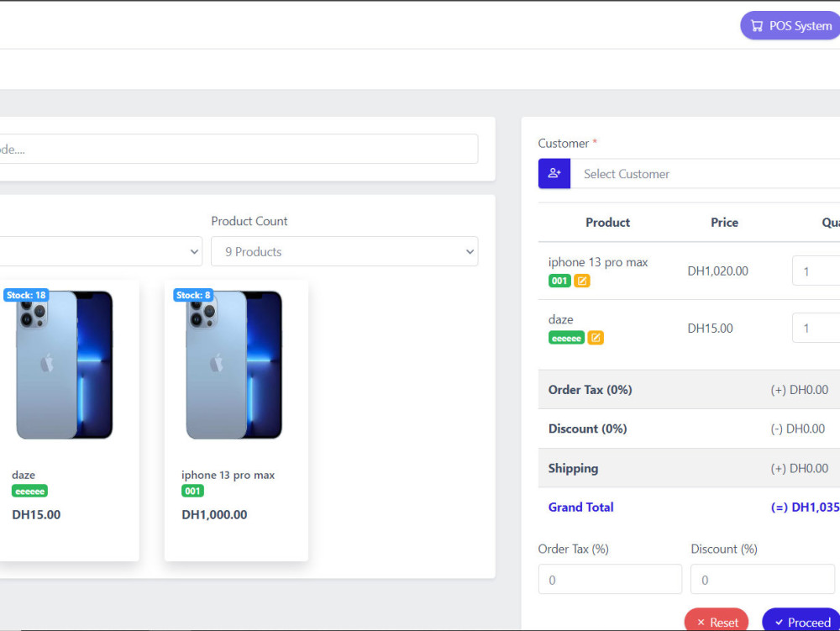Image resolution: width=840 pixels, height=631 pixels.
Task: Click the Shipping row label
Action: pos(573,468)
